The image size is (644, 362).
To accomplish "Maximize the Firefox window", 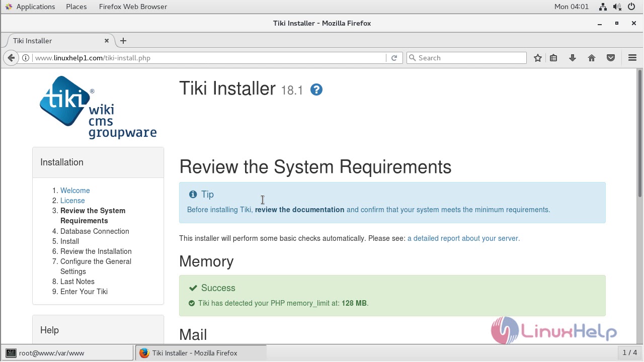I will [x=617, y=23].
